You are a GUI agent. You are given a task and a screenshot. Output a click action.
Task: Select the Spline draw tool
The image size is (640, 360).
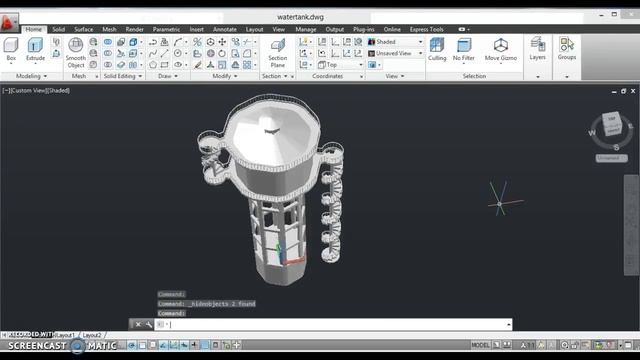click(x=153, y=53)
